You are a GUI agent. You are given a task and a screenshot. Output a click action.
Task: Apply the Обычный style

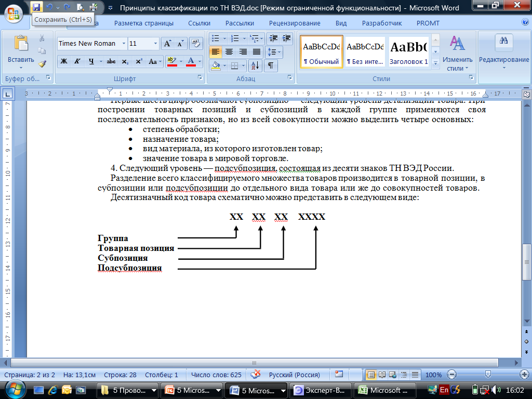(x=321, y=52)
